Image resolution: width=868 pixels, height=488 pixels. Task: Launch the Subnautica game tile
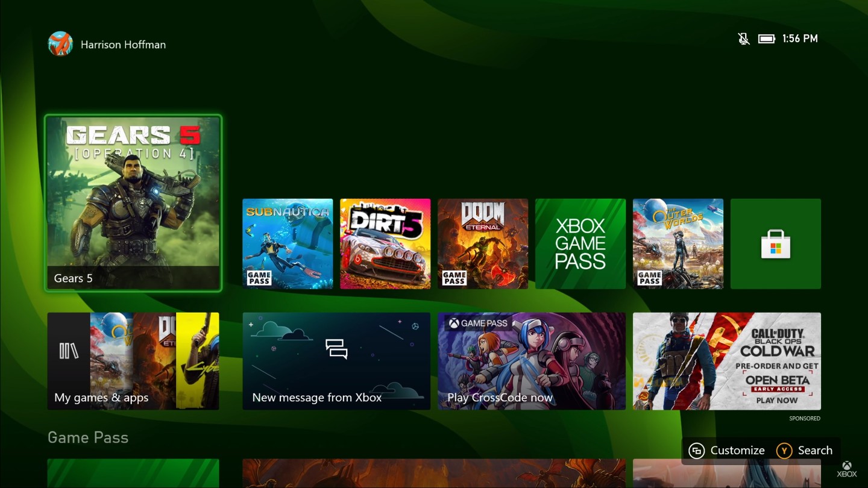click(x=288, y=244)
